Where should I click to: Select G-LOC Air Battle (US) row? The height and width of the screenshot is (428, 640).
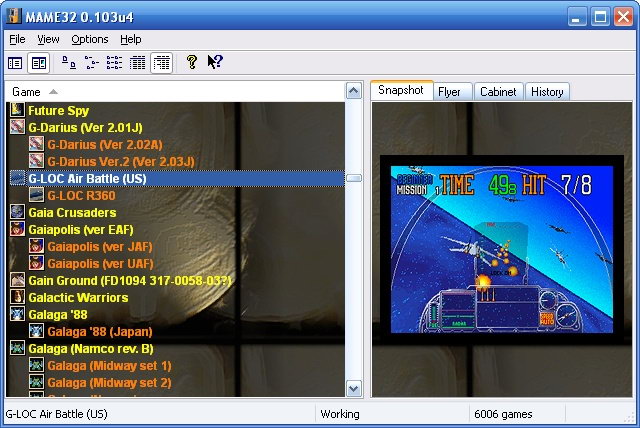176,179
